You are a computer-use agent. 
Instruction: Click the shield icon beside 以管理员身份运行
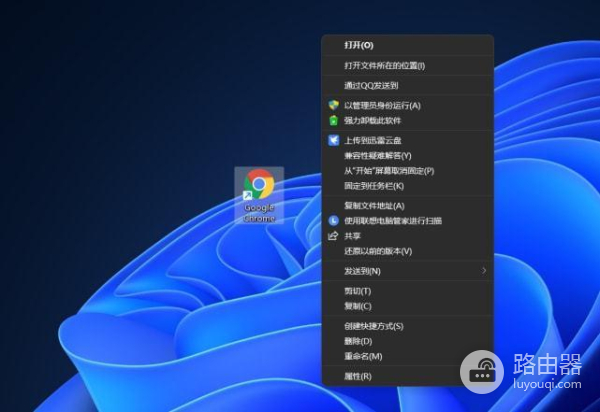(x=334, y=105)
